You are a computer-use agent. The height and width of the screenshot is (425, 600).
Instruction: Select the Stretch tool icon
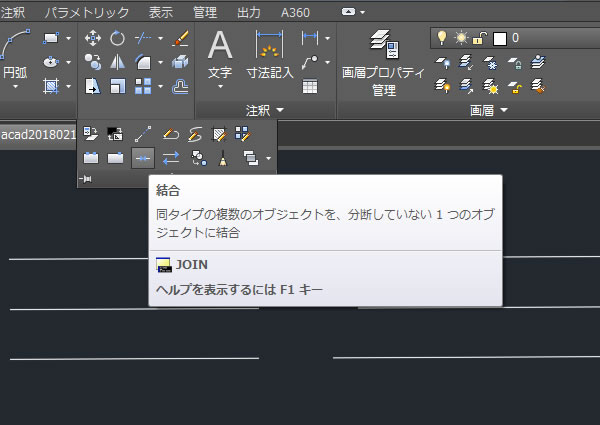93,86
